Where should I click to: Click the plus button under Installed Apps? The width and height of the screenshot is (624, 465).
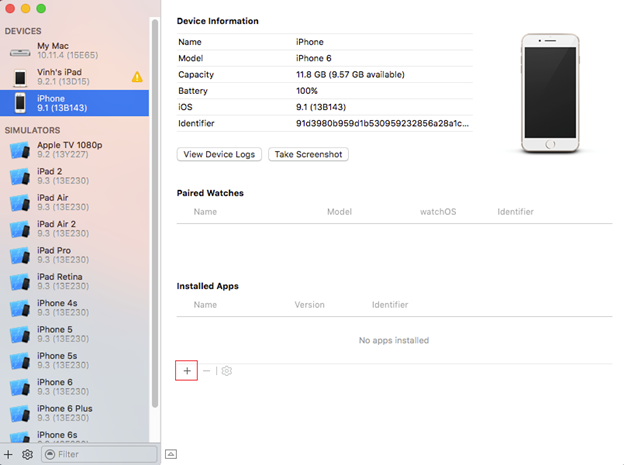(x=187, y=371)
